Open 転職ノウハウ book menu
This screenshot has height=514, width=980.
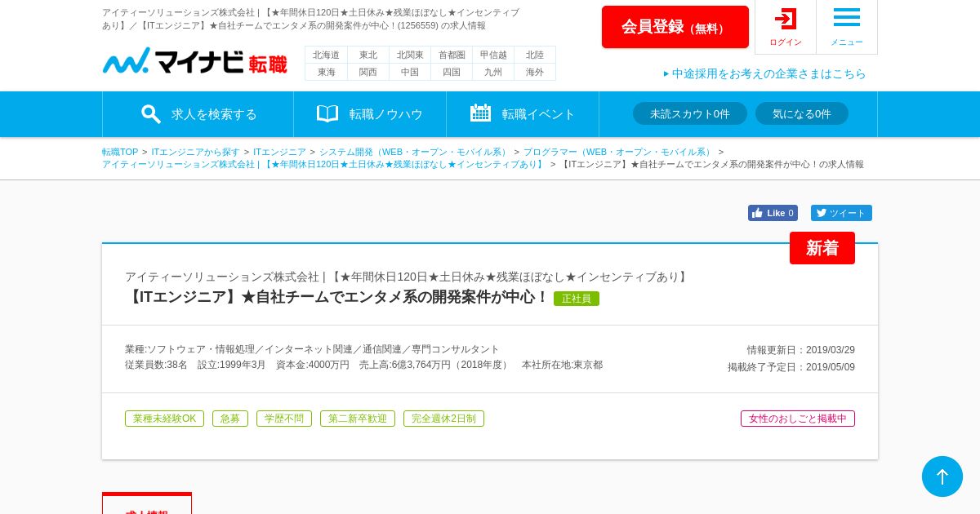coord(370,114)
